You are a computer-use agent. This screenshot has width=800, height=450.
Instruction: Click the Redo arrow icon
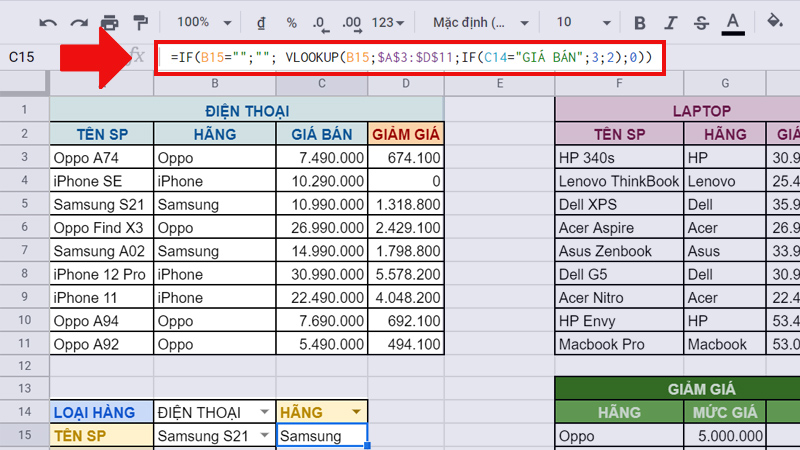tap(78, 22)
